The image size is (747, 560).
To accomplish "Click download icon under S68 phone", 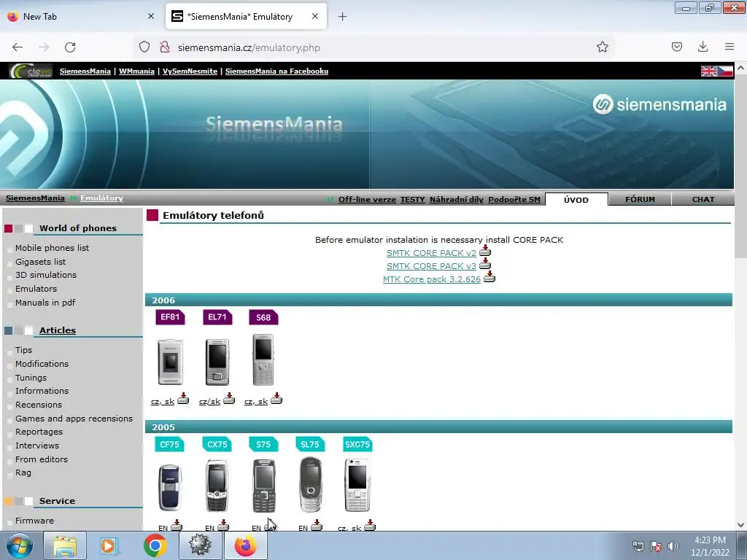I will pyautogui.click(x=276, y=399).
